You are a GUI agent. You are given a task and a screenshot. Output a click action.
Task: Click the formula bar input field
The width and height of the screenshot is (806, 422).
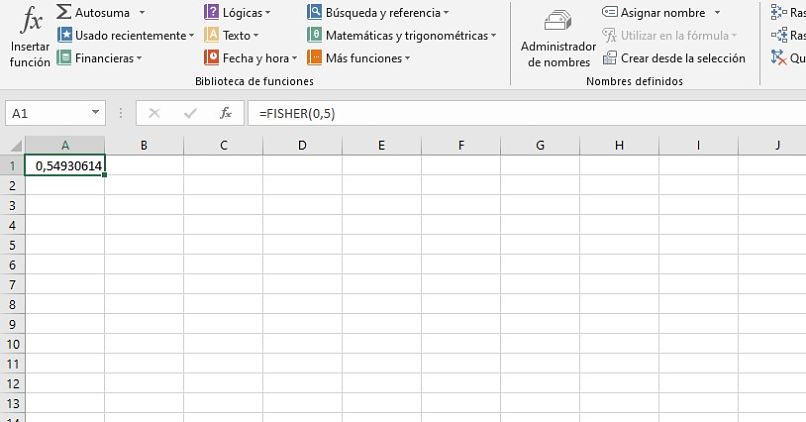click(520, 113)
